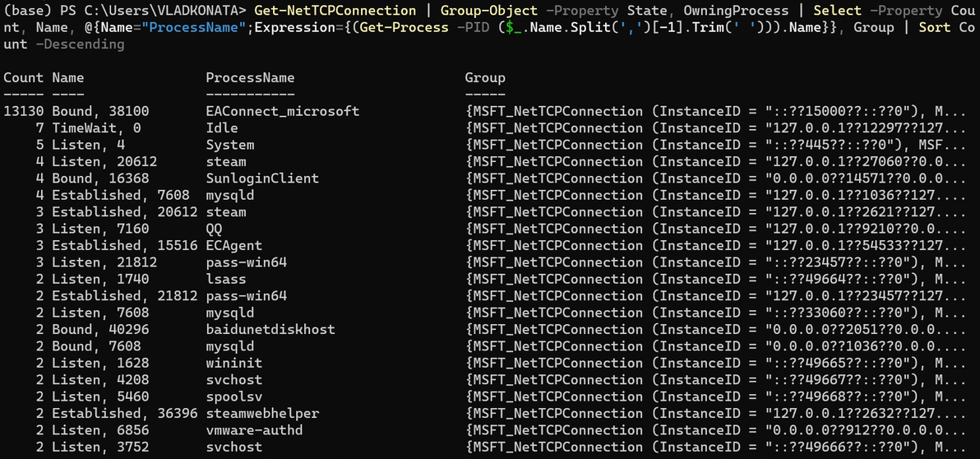Image resolution: width=980 pixels, height=459 pixels.
Task: Click the "TimeWait, 0" name entry
Action: [x=96, y=128]
